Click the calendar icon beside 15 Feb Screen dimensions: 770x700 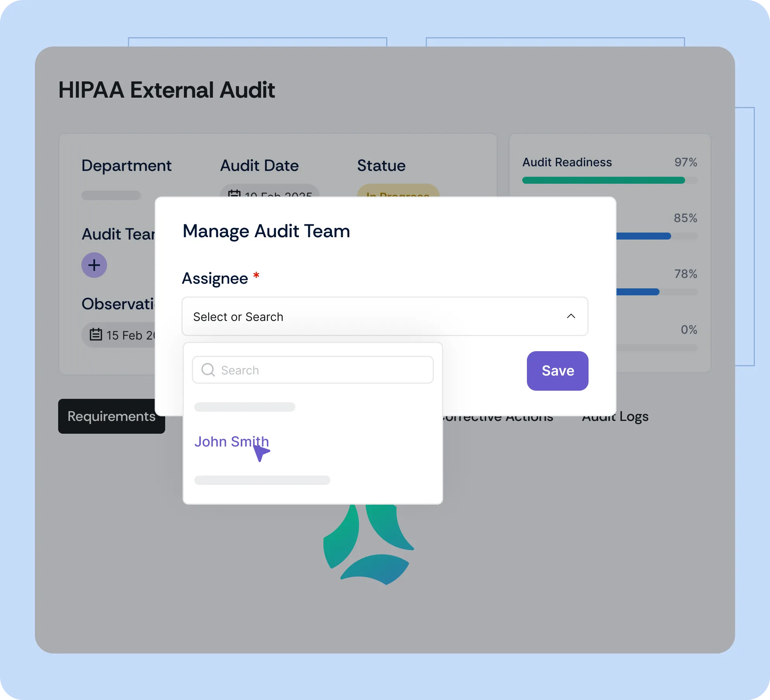[x=96, y=334]
